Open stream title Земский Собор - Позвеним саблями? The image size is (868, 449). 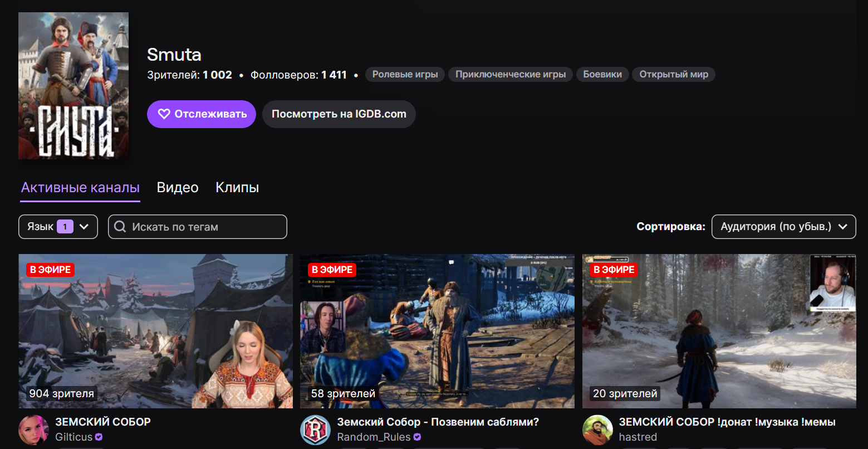click(x=438, y=422)
